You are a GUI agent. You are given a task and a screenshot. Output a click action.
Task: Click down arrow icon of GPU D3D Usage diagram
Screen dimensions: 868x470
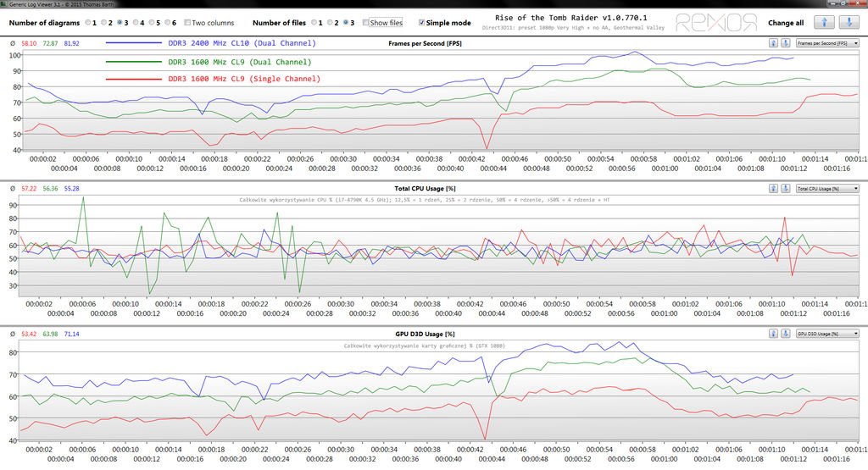click(x=785, y=334)
